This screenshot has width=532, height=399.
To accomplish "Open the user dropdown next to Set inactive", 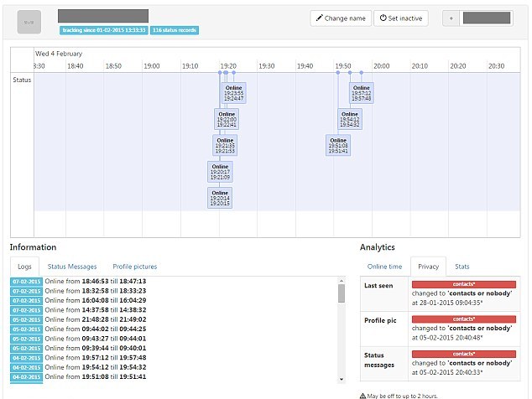I will pyautogui.click(x=451, y=18).
